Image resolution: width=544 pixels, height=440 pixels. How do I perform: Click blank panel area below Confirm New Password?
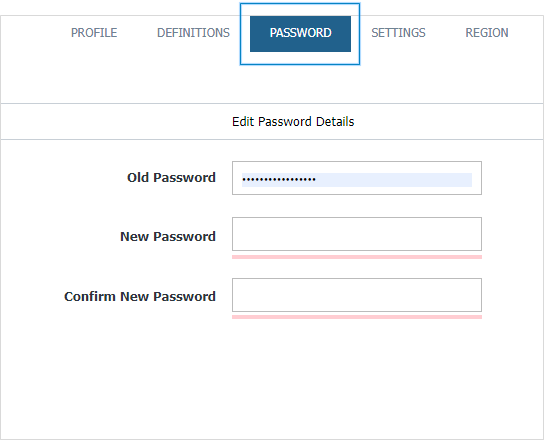coord(272,378)
